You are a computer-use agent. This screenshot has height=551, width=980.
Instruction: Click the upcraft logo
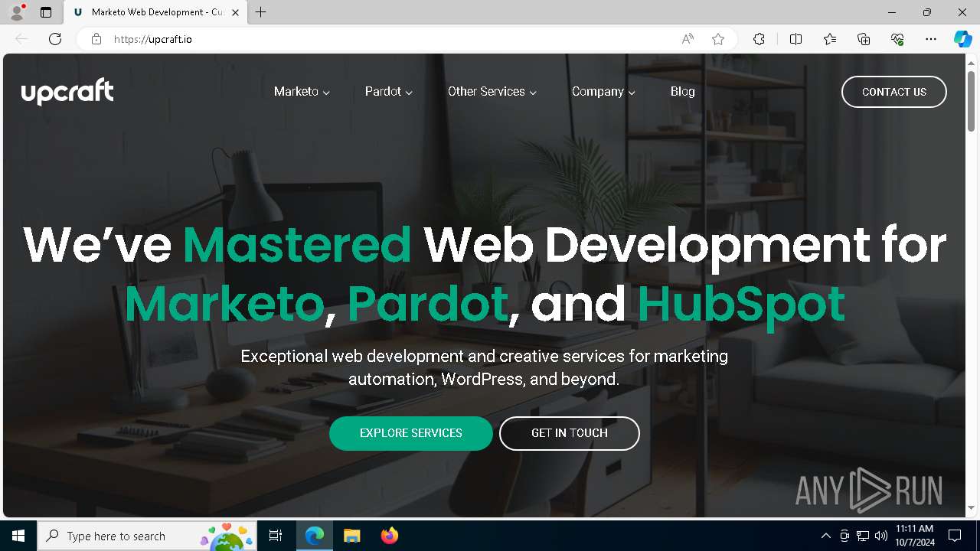(67, 92)
